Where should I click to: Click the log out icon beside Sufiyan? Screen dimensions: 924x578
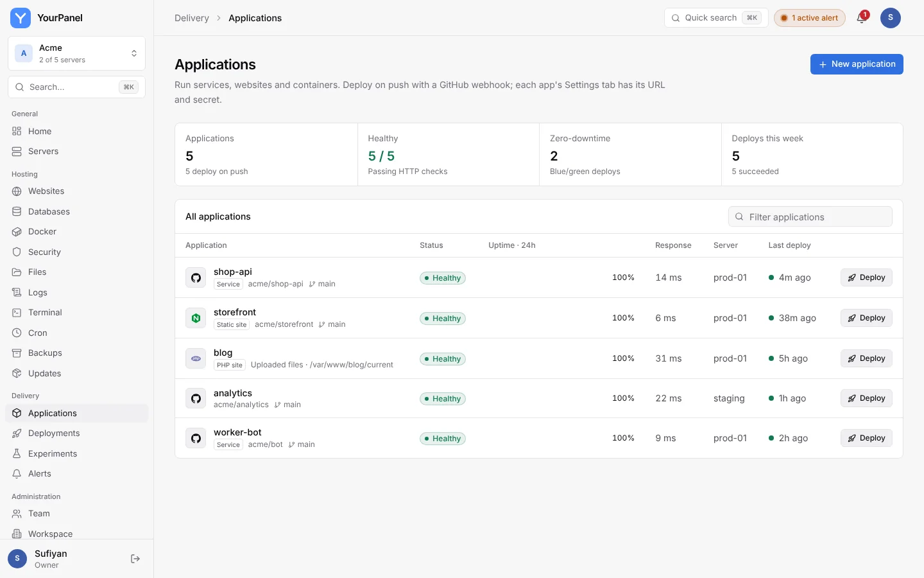tap(135, 559)
